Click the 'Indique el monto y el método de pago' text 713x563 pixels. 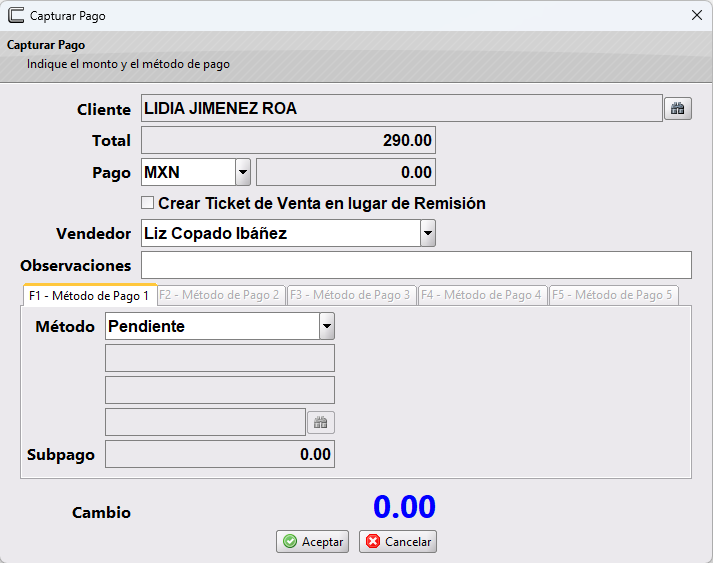pos(128,64)
